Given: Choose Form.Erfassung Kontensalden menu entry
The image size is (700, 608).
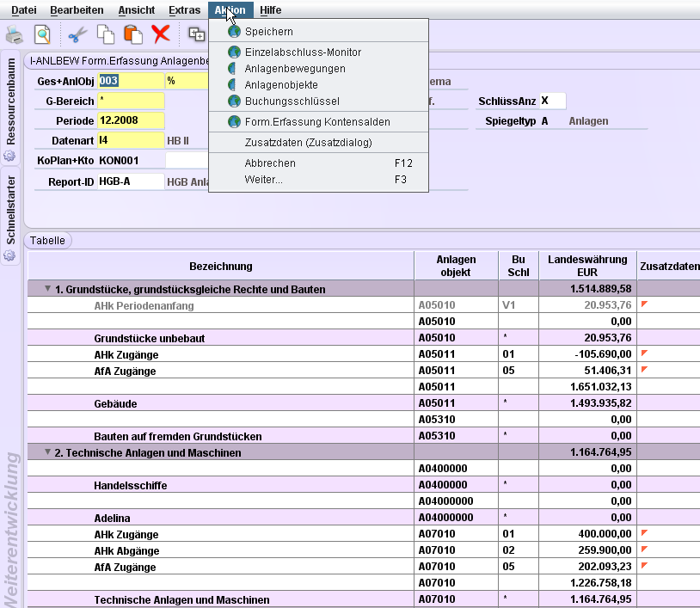Looking at the screenshot, I should coord(318,122).
